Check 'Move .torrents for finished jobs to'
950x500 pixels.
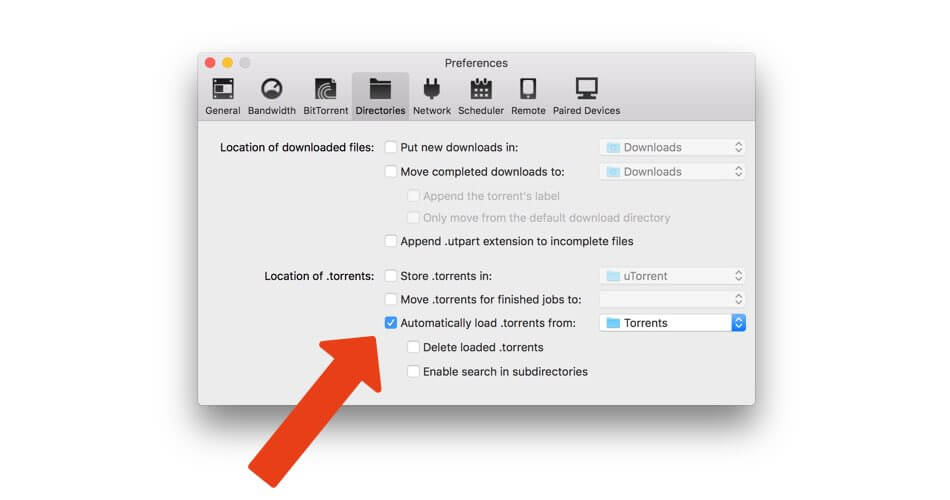pos(391,299)
